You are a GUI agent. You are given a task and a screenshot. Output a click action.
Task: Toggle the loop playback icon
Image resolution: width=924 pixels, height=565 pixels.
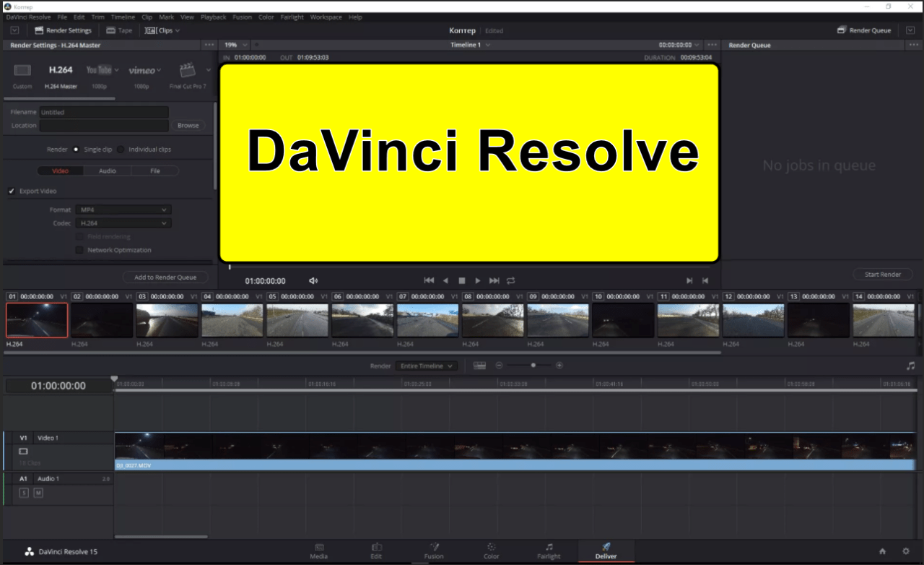(511, 280)
